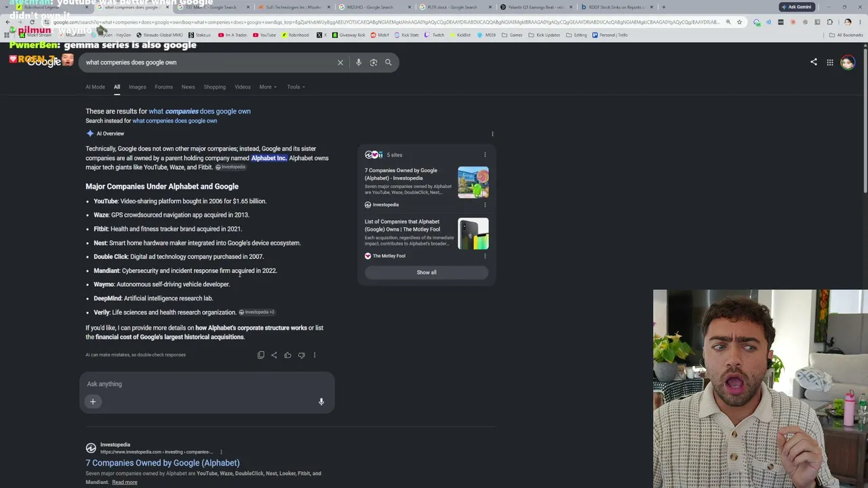
Task: Share the results page via share icon
Action: [x=814, y=62]
